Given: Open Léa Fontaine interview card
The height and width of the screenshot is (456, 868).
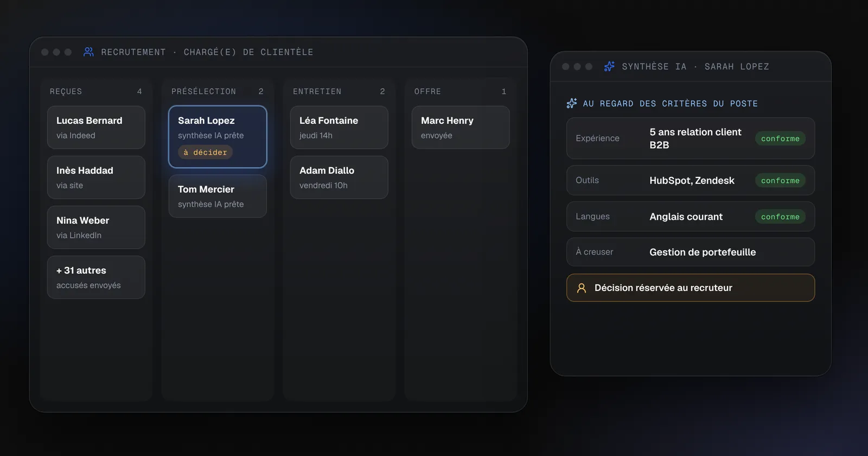Looking at the screenshot, I should 339,128.
